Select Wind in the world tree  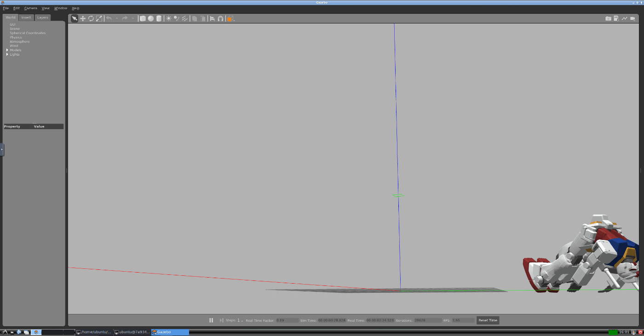14,46
